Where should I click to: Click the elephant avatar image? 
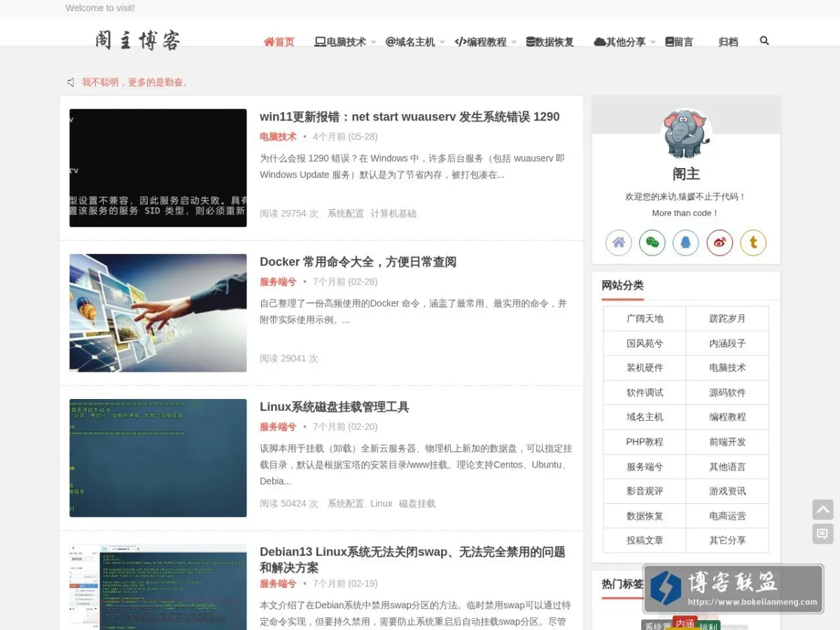coord(686,134)
